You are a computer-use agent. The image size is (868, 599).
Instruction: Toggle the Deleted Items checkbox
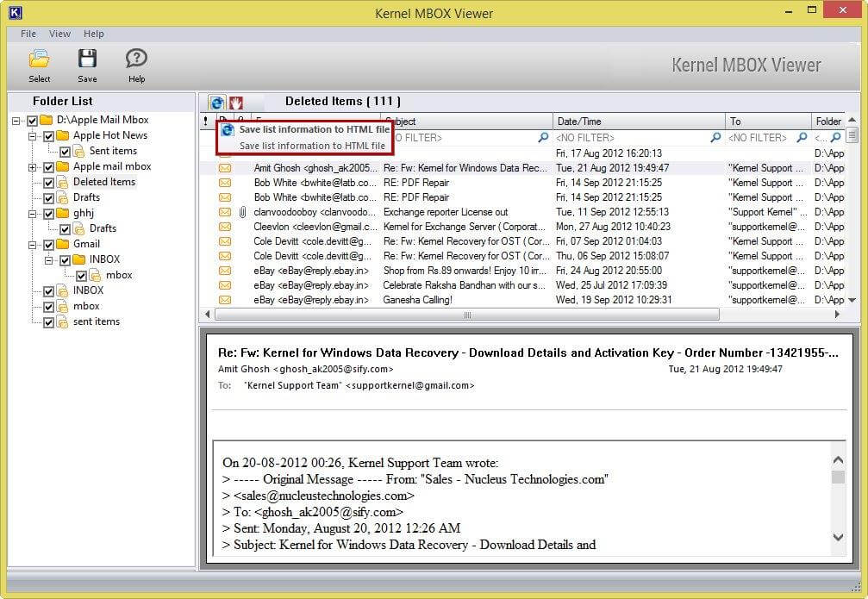49,182
